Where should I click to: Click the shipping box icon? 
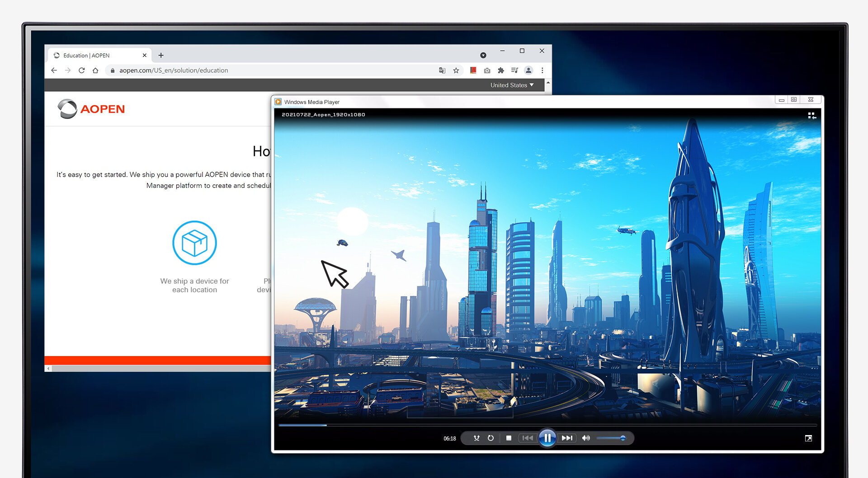click(194, 243)
